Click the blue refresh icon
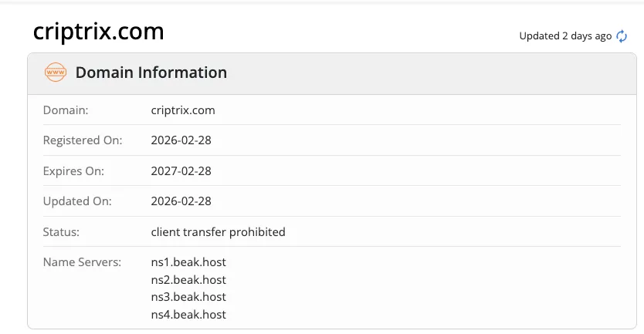Image resolution: width=644 pixels, height=334 pixels. click(622, 36)
